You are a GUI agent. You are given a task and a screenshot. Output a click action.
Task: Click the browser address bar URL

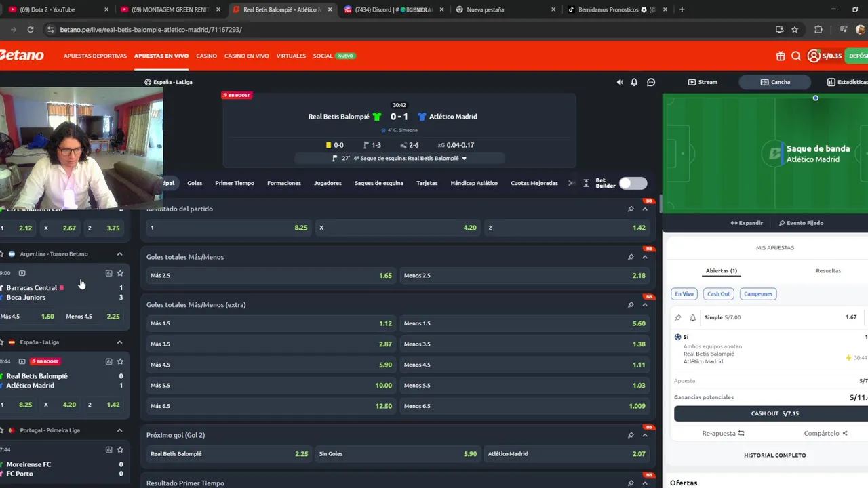(x=151, y=30)
